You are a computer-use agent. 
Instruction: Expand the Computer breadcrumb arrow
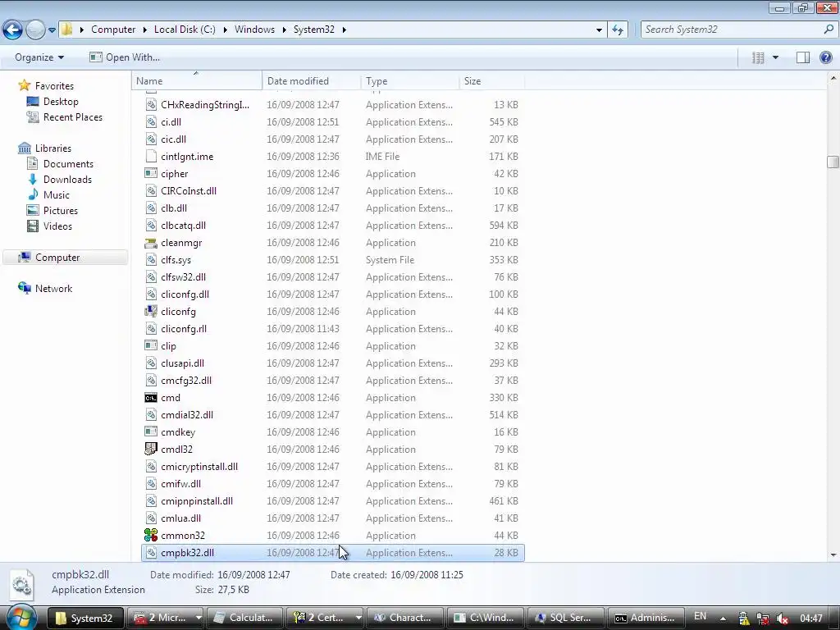(x=145, y=30)
